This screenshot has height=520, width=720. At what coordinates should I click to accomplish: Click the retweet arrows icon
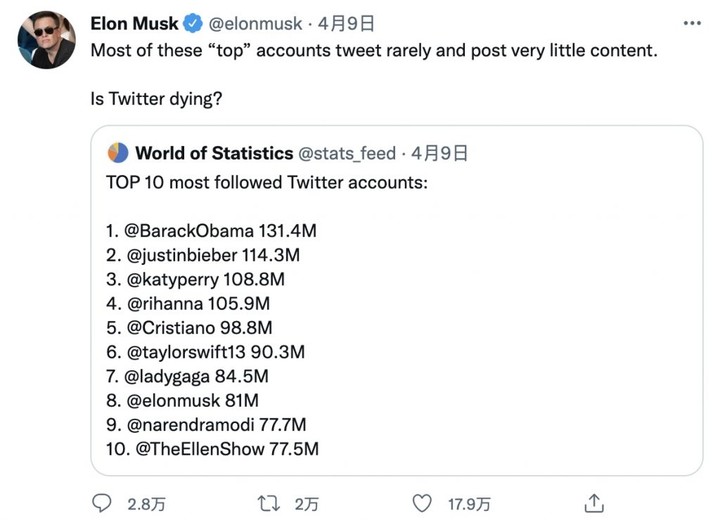pyautogui.click(x=270, y=503)
